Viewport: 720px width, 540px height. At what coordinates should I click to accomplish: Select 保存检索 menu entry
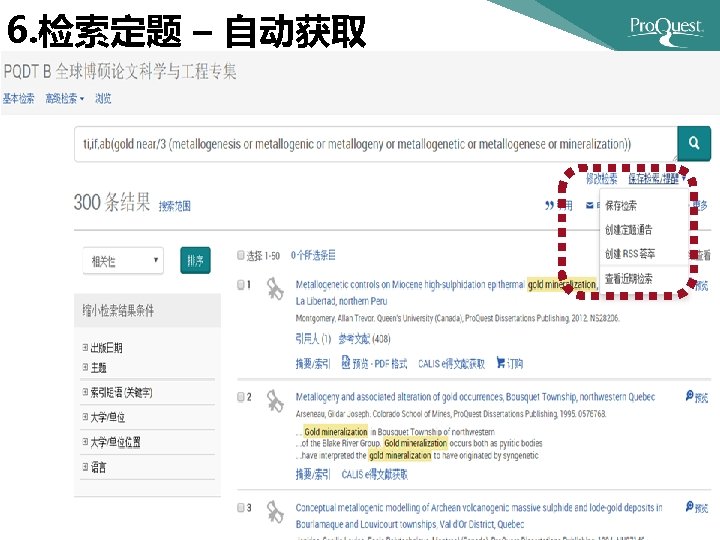[621, 205]
